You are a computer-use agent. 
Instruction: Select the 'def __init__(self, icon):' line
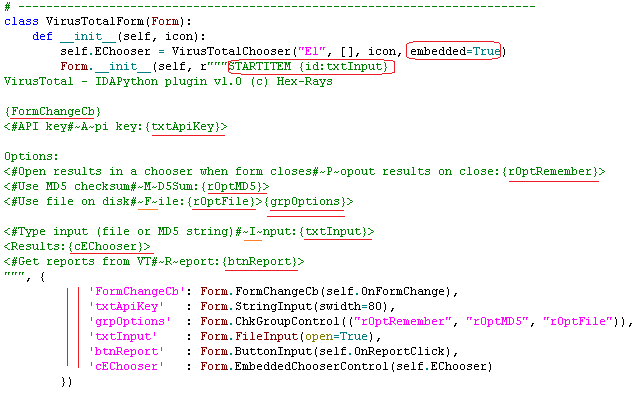(119, 36)
